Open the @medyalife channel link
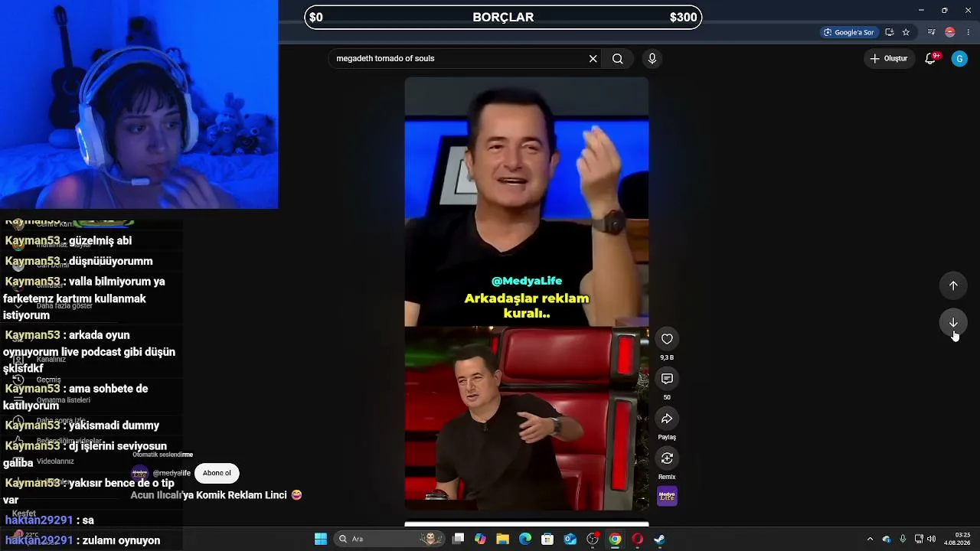 171,474
